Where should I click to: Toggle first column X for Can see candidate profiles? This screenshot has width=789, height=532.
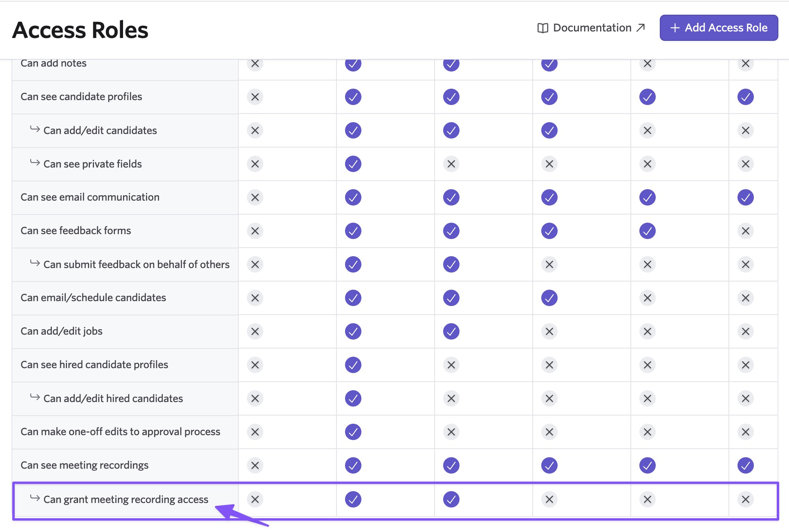coord(255,97)
